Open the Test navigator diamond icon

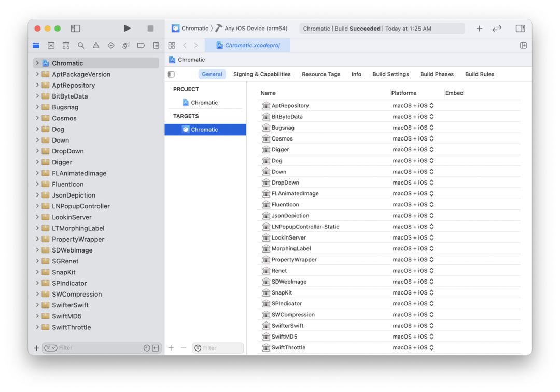[111, 45]
